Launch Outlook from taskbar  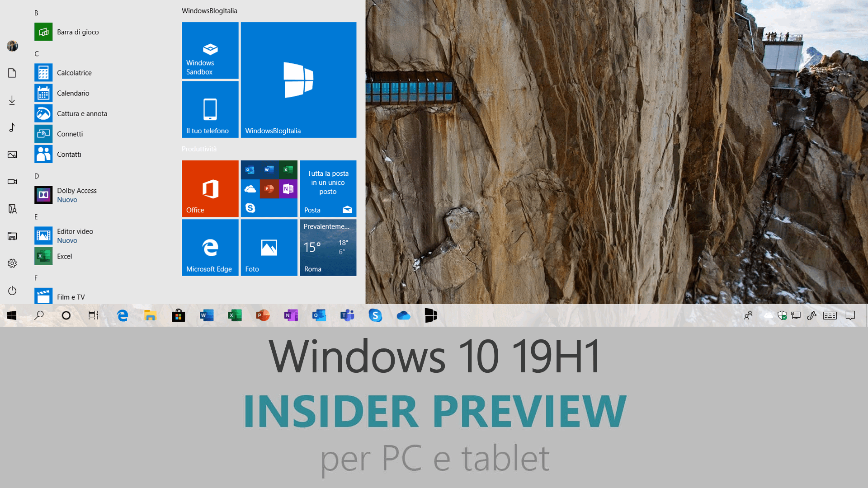319,315
